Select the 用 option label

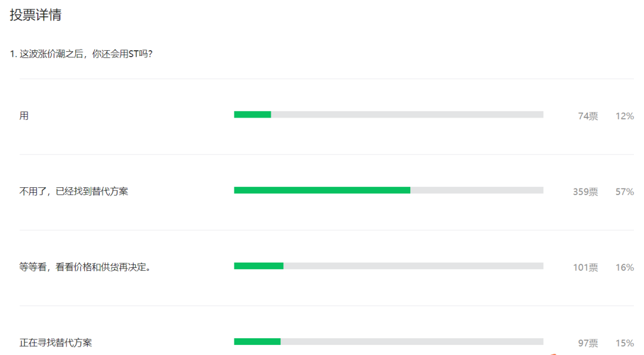[24, 116]
